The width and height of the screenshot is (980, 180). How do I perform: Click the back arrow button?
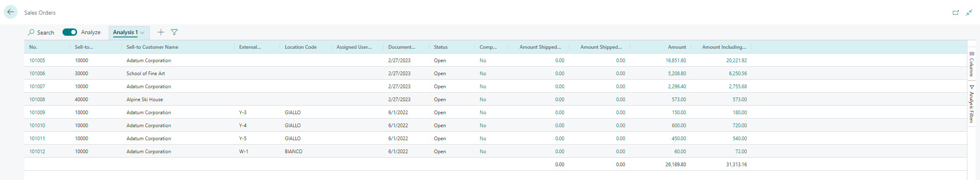pos(11,12)
